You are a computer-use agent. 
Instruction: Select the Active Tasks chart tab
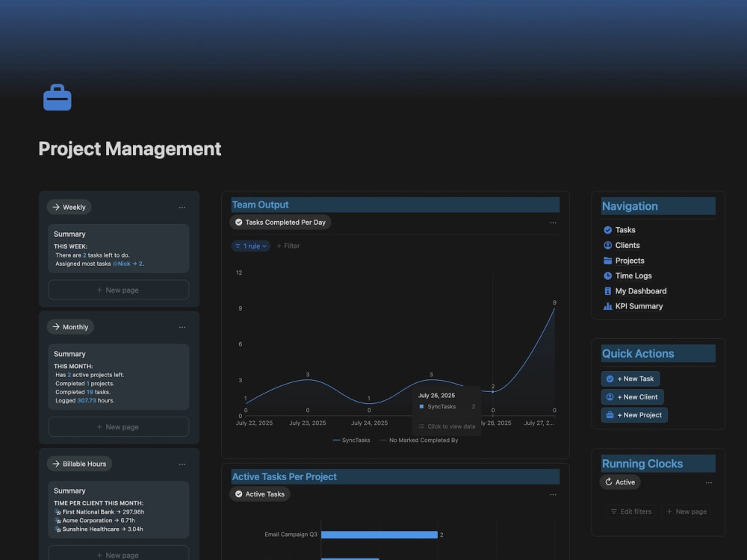260,494
